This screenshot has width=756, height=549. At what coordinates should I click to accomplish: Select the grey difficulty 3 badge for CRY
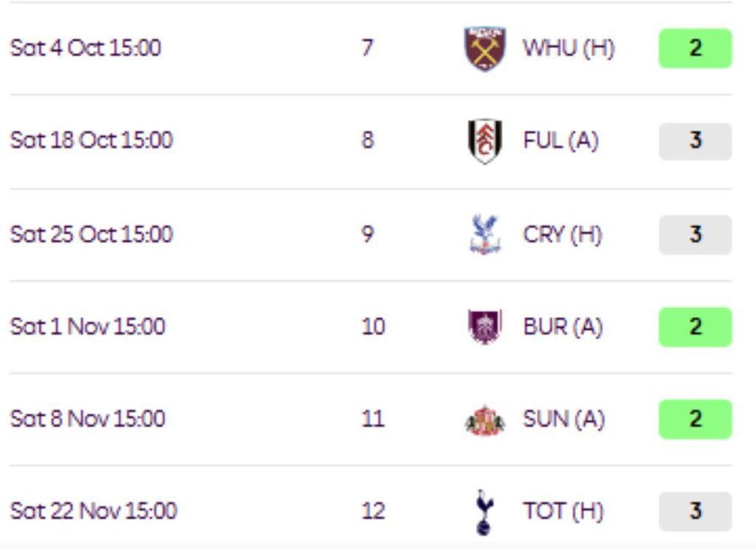[x=695, y=234]
